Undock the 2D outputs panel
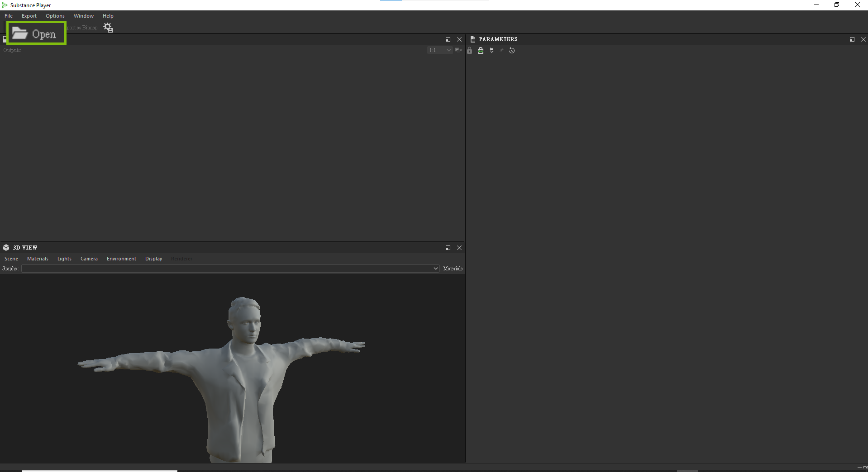This screenshot has width=868, height=472. pos(448,39)
